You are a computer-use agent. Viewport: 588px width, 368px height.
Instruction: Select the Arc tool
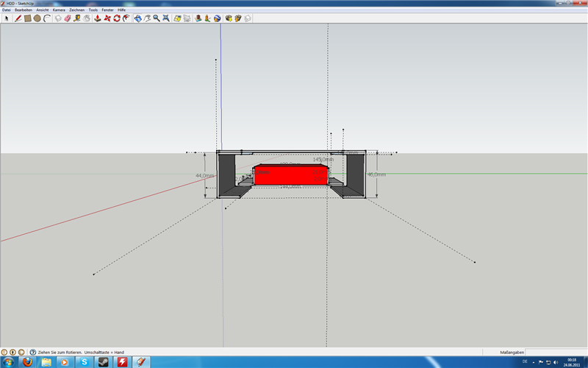(47, 18)
